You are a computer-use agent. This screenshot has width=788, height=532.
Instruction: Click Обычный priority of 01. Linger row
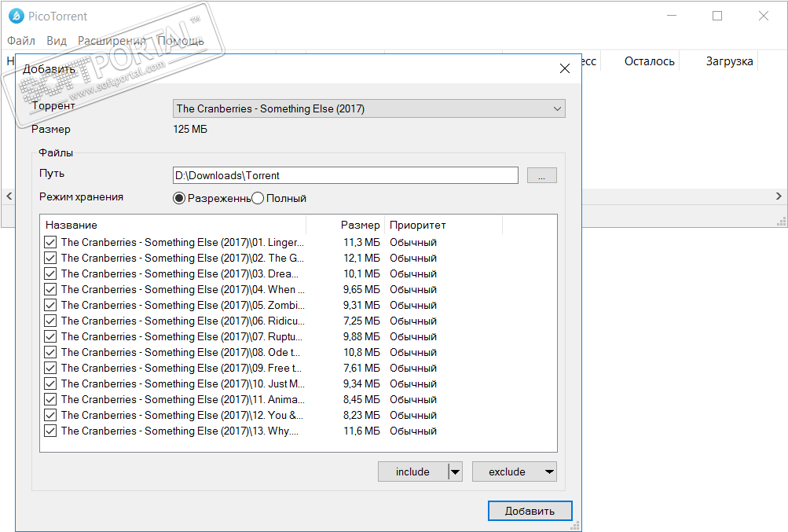pyautogui.click(x=413, y=242)
